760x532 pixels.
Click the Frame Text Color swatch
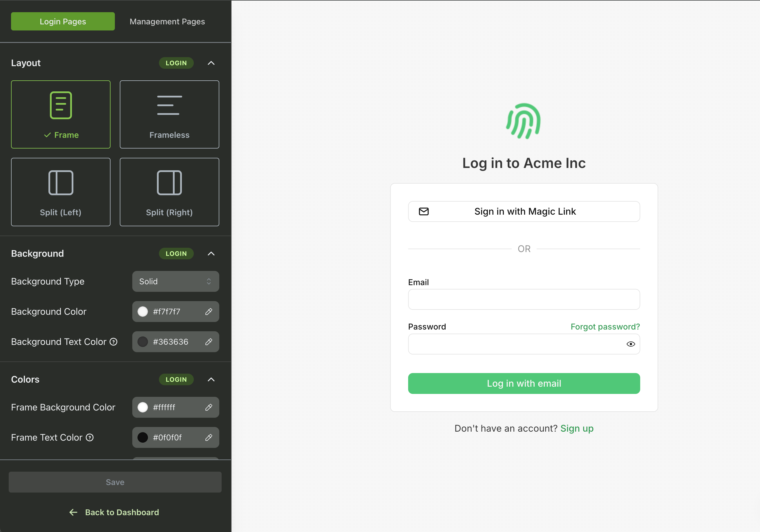pyautogui.click(x=143, y=437)
